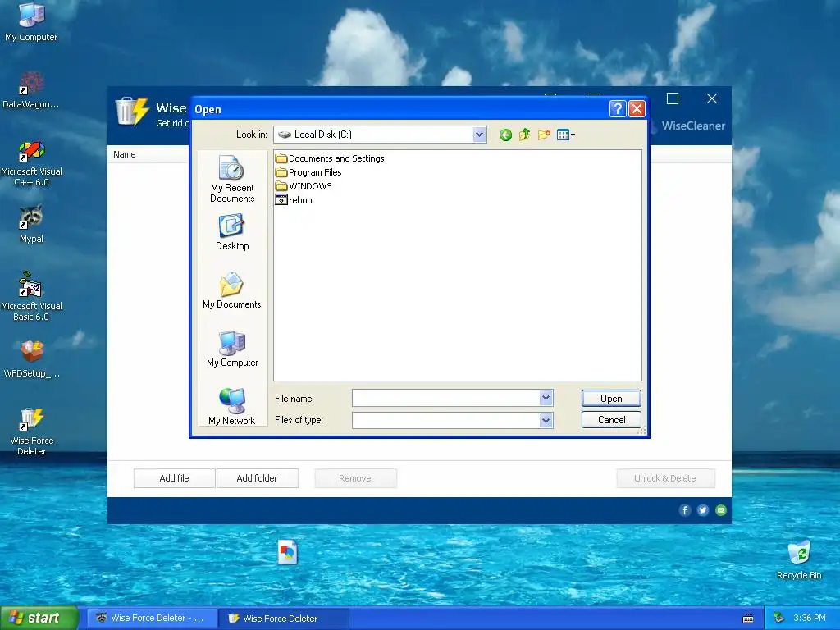Image resolution: width=840 pixels, height=630 pixels.
Task: Select Desktop in places bar
Action: [x=232, y=232]
